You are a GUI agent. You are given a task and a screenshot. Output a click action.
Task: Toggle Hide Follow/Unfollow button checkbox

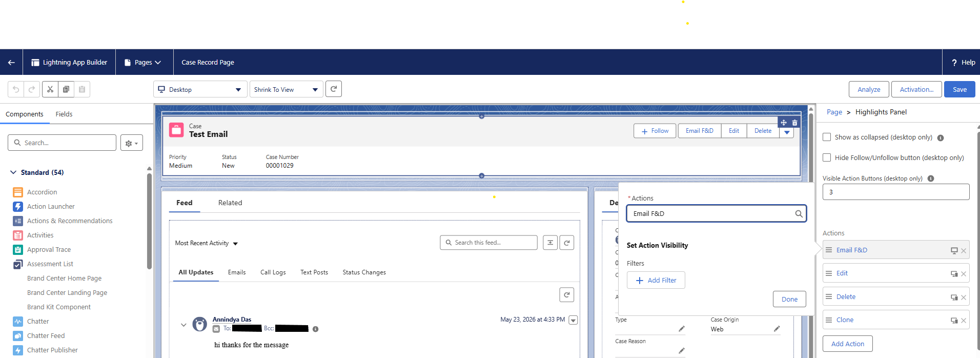(x=827, y=157)
